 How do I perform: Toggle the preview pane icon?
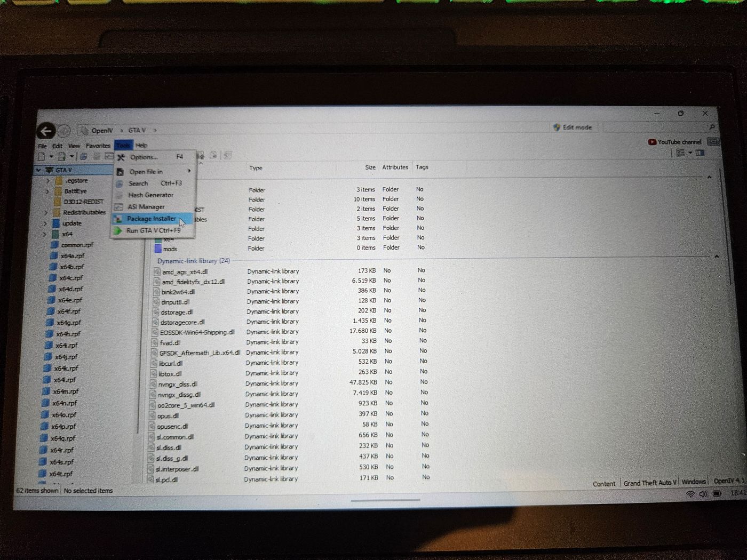tap(700, 153)
